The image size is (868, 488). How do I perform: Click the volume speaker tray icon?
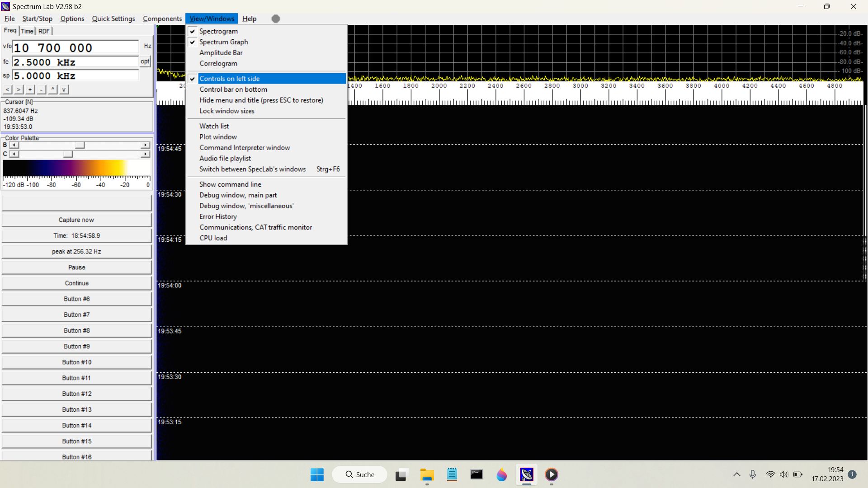point(783,474)
